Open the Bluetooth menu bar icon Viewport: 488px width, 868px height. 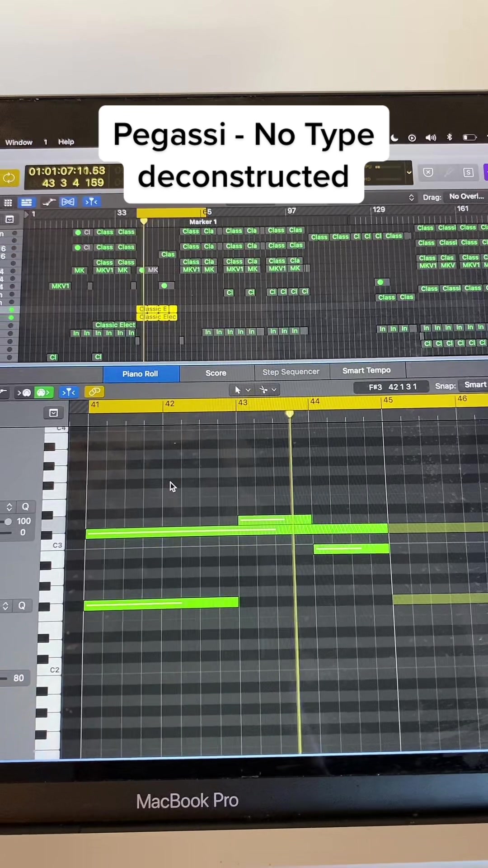coord(449,137)
